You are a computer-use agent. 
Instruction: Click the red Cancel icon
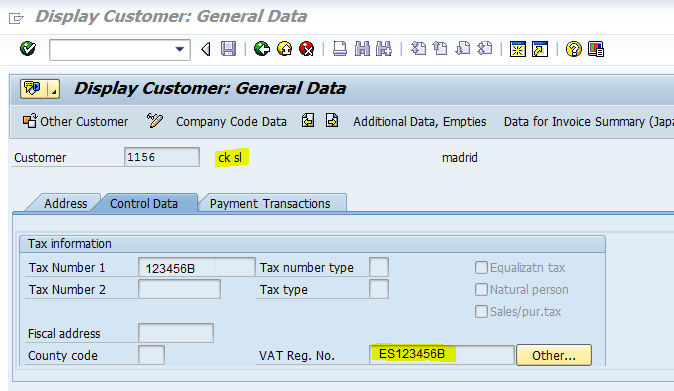click(x=306, y=49)
